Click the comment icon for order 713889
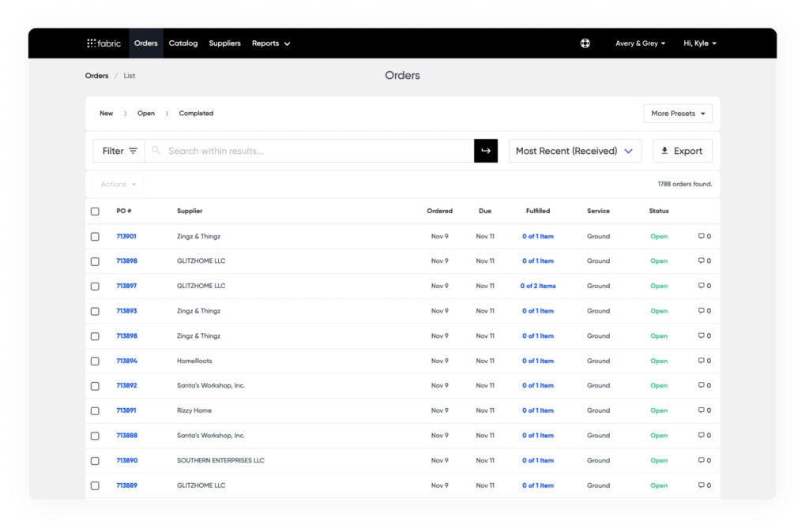The height and width of the screenshot is (532, 809). 700,485
